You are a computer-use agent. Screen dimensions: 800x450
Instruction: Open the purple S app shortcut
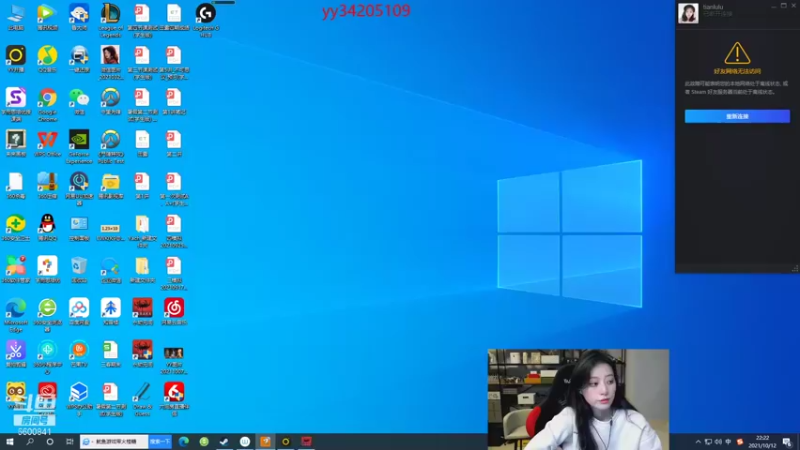coord(16,98)
